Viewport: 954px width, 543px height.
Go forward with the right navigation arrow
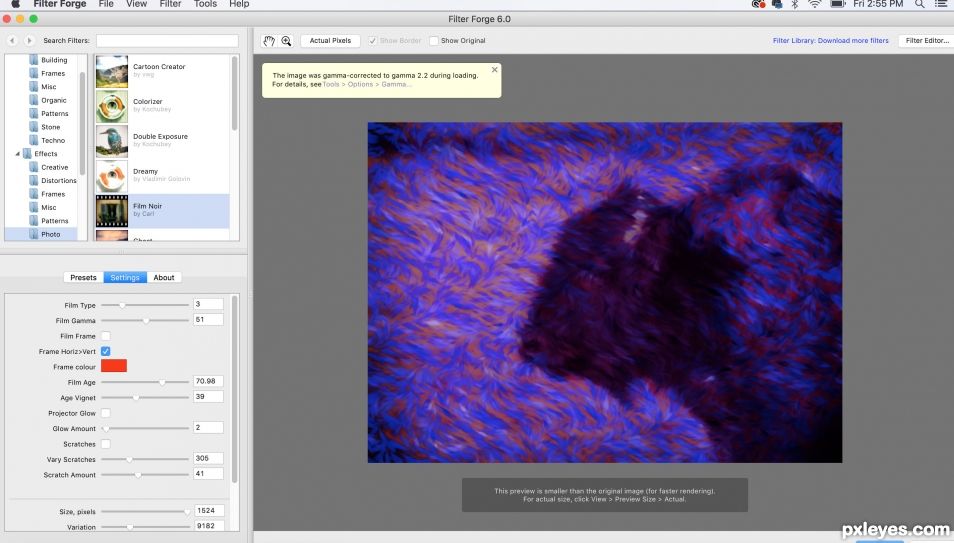(29, 41)
